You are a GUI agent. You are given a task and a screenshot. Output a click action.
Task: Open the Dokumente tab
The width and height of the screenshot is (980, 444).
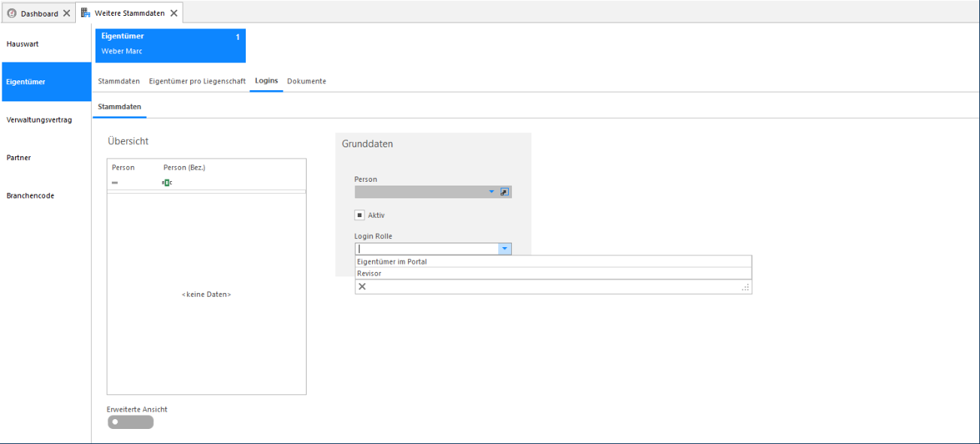pos(307,81)
